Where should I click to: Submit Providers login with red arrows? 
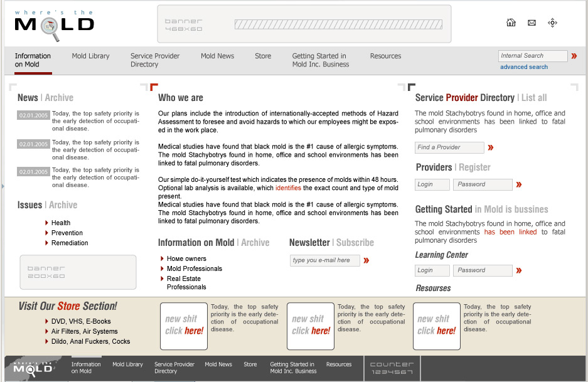[x=519, y=184]
